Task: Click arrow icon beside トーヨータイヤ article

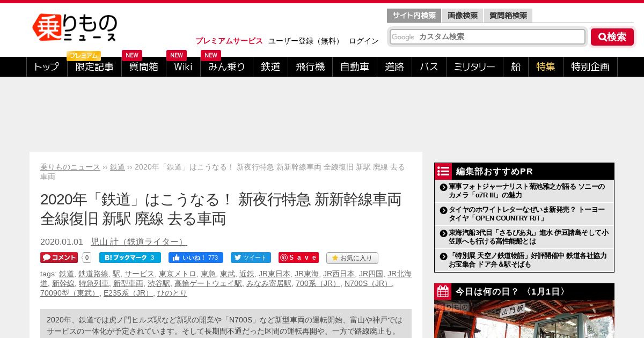Action: pos(444,210)
